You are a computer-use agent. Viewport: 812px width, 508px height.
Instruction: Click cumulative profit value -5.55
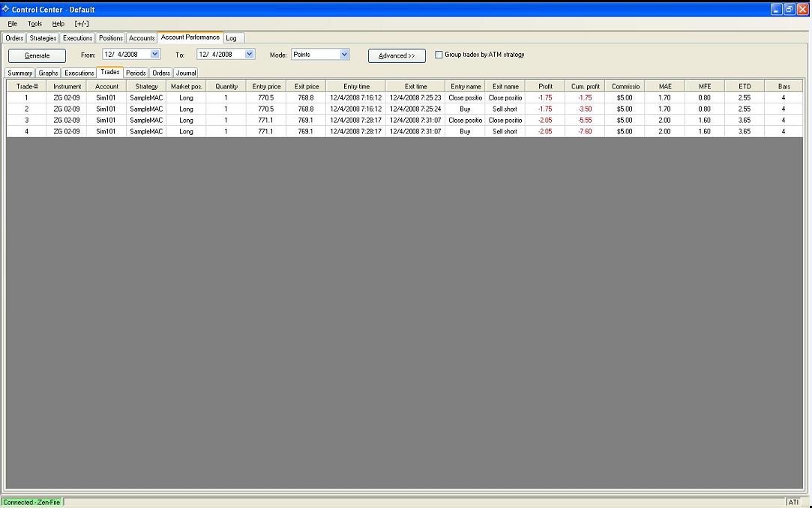point(585,121)
